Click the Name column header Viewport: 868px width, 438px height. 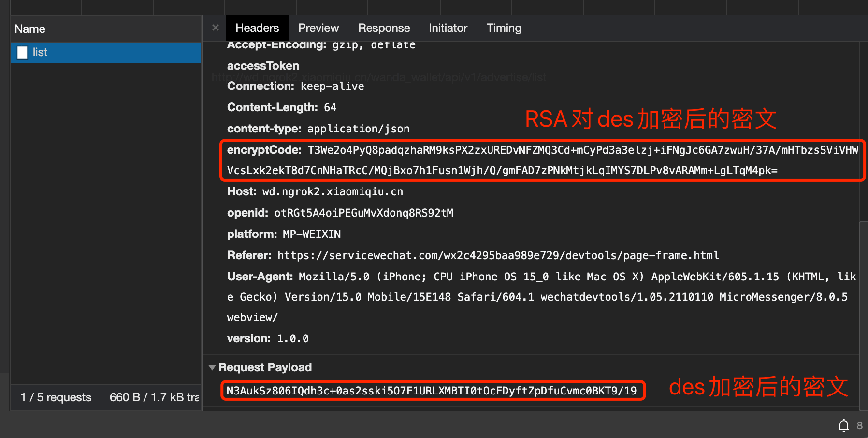coord(29,29)
